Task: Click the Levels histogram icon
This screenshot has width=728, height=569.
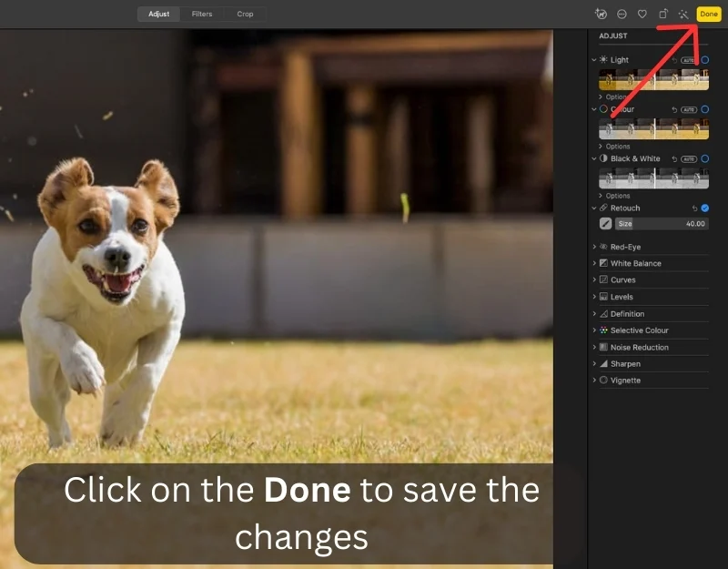Action: pyautogui.click(x=603, y=297)
